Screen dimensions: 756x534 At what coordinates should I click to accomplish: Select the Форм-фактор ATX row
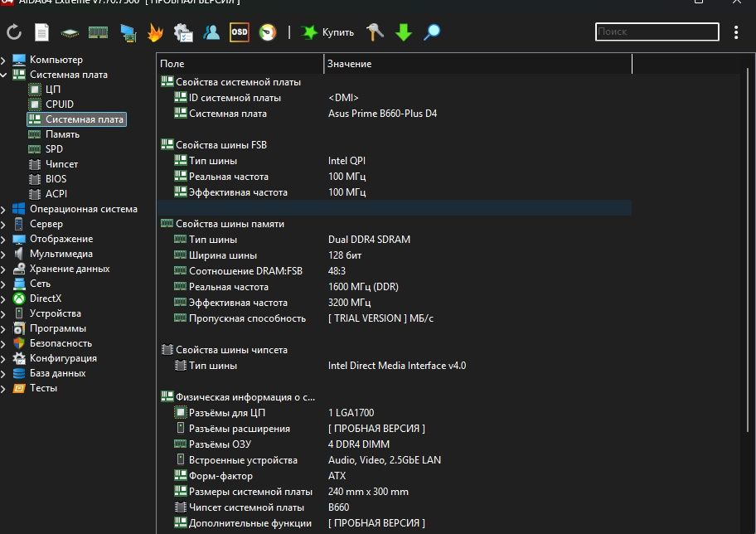395,476
